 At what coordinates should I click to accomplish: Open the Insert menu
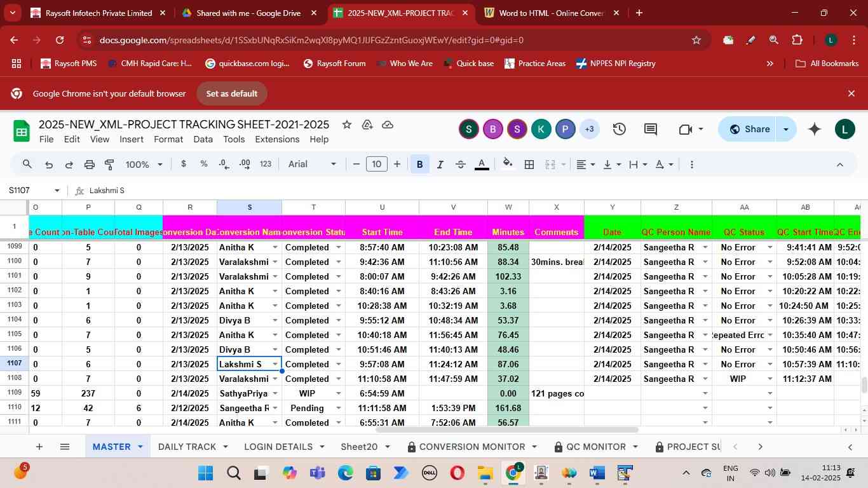click(132, 139)
